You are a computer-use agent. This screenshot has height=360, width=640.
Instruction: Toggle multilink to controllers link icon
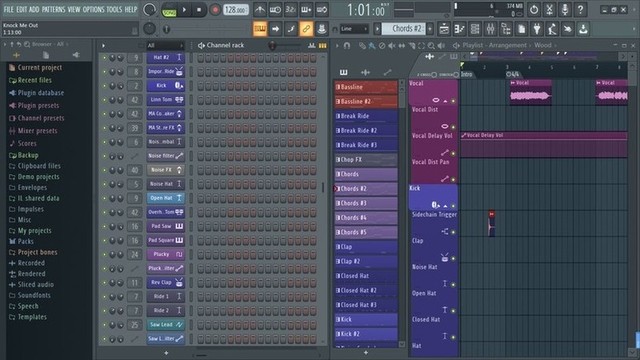(x=306, y=29)
